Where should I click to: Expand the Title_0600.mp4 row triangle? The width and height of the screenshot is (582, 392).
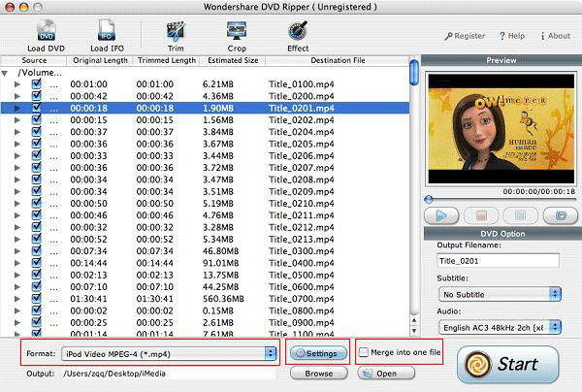pyautogui.click(x=17, y=287)
